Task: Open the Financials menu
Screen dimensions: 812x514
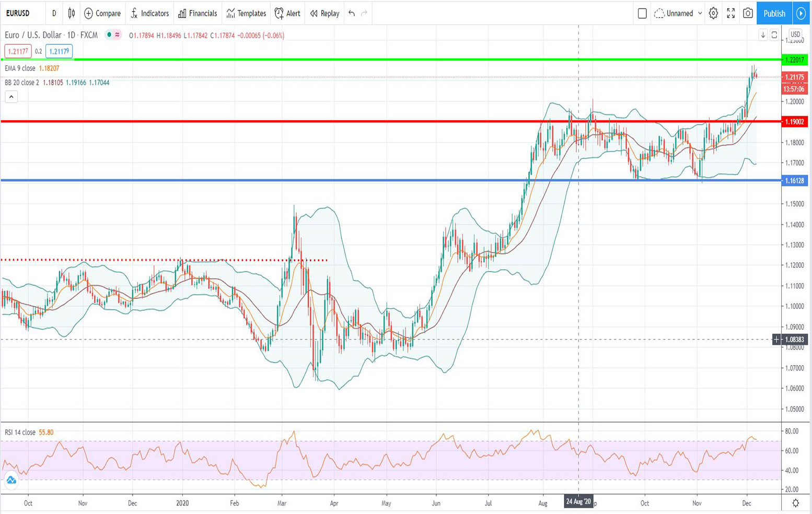Action: pos(198,14)
